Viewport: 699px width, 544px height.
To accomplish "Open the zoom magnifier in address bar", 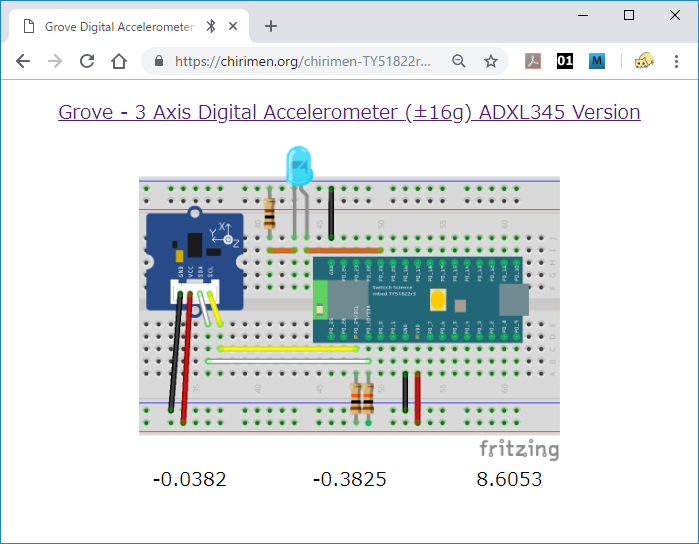I will click(459, 61).
